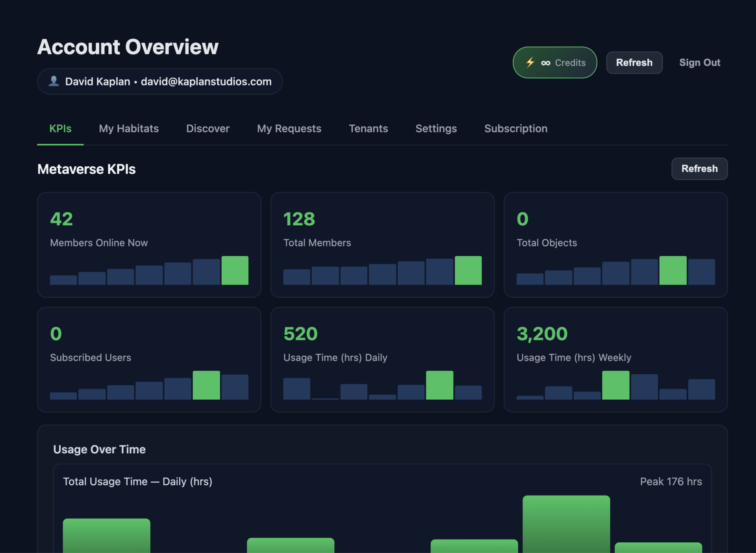This screenshot has height=553, width=756.
Task: Click the user avatar icon beside David Kaplan
Action: (x=54, y=81)
